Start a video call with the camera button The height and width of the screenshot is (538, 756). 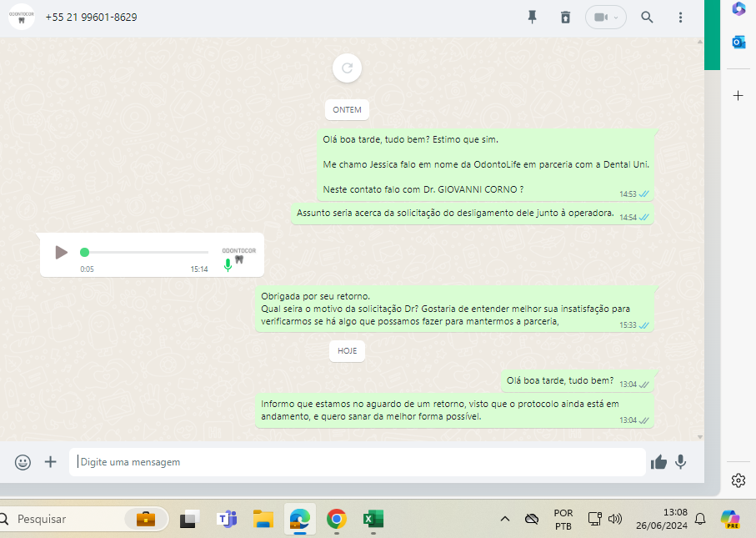599,18
